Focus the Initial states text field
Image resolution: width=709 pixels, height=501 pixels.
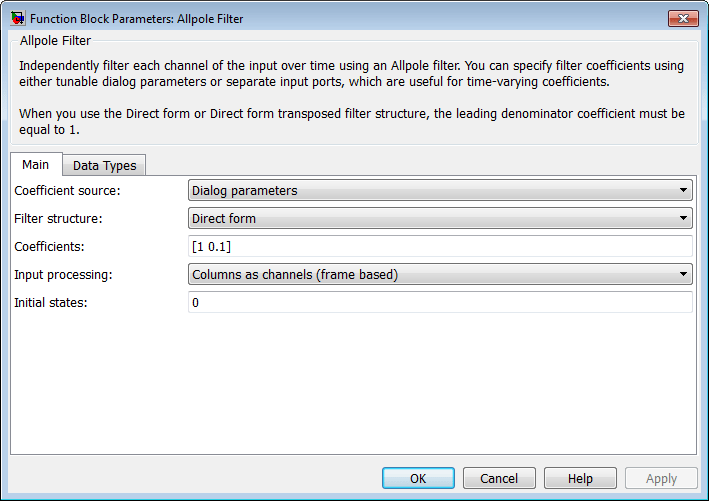coord(440,302)
